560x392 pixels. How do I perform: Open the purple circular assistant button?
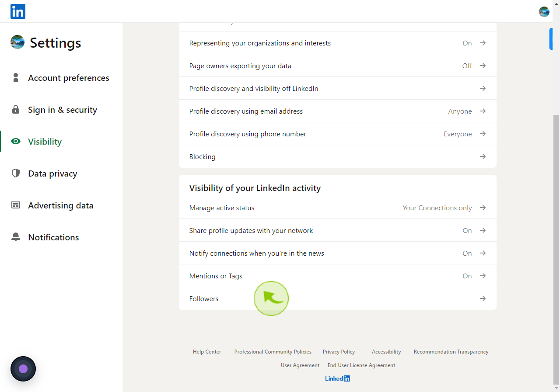(23, 369)
